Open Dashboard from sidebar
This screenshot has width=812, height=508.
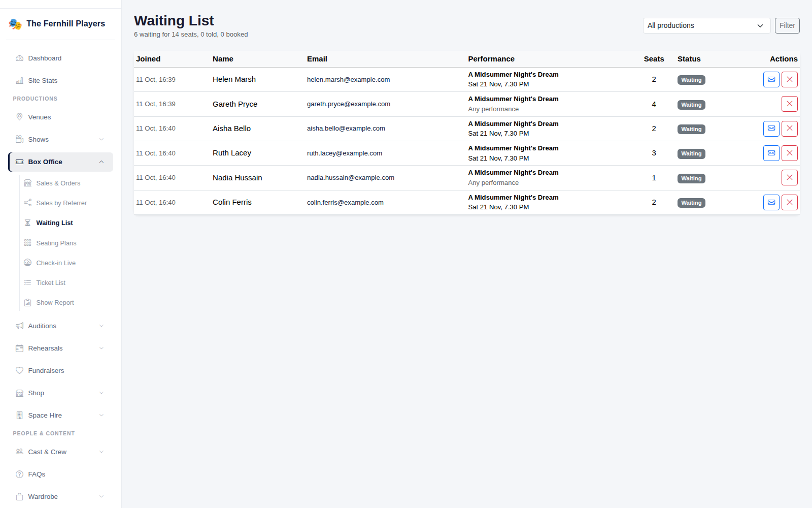click(60, 58)
